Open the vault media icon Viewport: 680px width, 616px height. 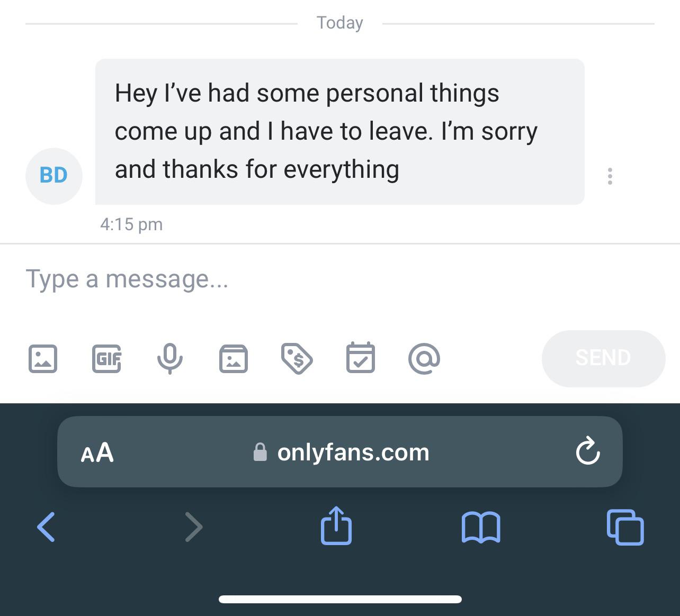[234, 358]
